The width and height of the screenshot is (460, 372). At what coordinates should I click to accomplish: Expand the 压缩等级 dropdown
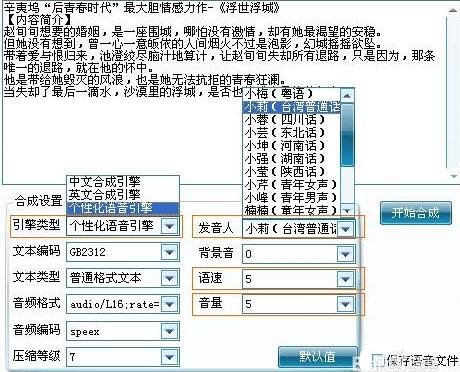pos(169,357)
